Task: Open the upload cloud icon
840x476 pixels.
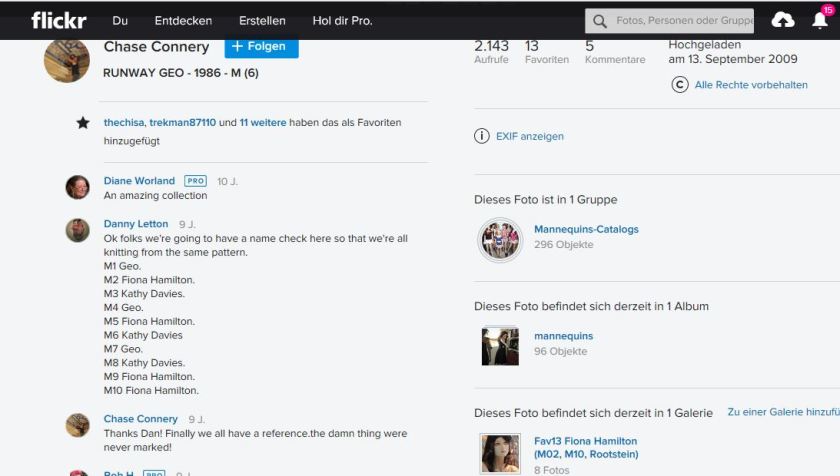Action: point(783,20)
